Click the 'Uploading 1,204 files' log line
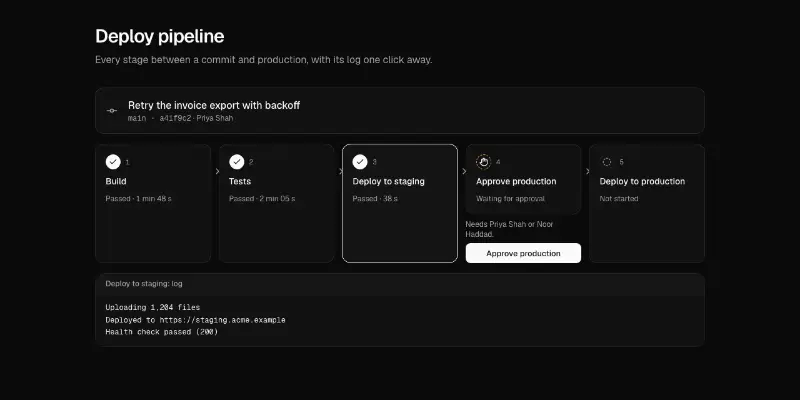The width and height of the screenshot is (800, 400). tap(153, 307)
